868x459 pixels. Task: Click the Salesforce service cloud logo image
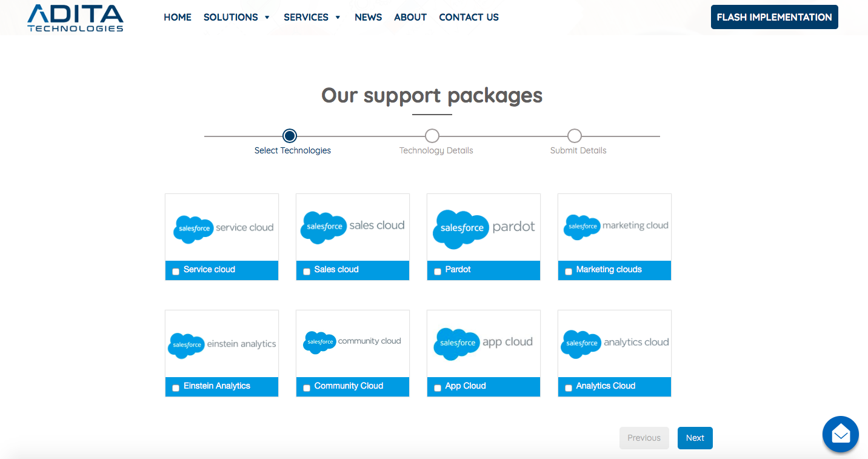(223, 229)
